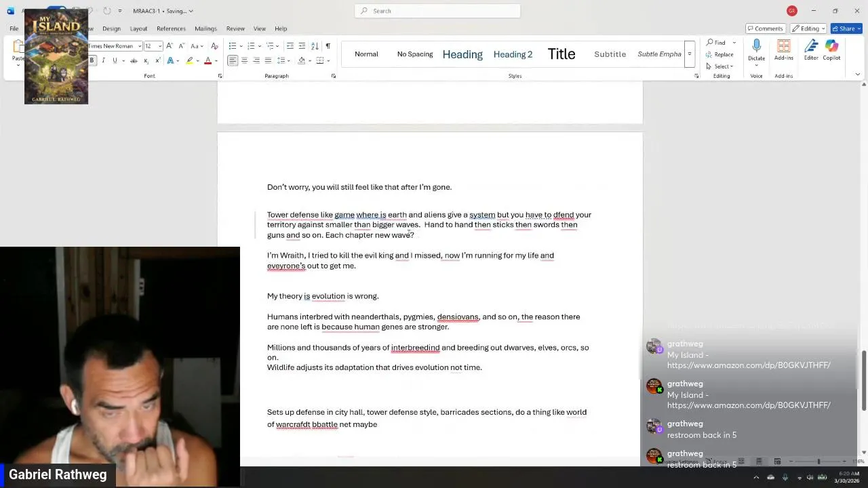Open Paragraph settings dialog launcher
Image resolution: width=868 pixels, height=488 pixels.
[334, 76]
